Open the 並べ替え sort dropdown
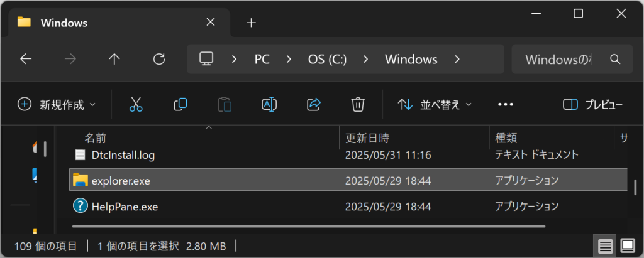Screen dimensions: 644x258 (x=435, y=105)
